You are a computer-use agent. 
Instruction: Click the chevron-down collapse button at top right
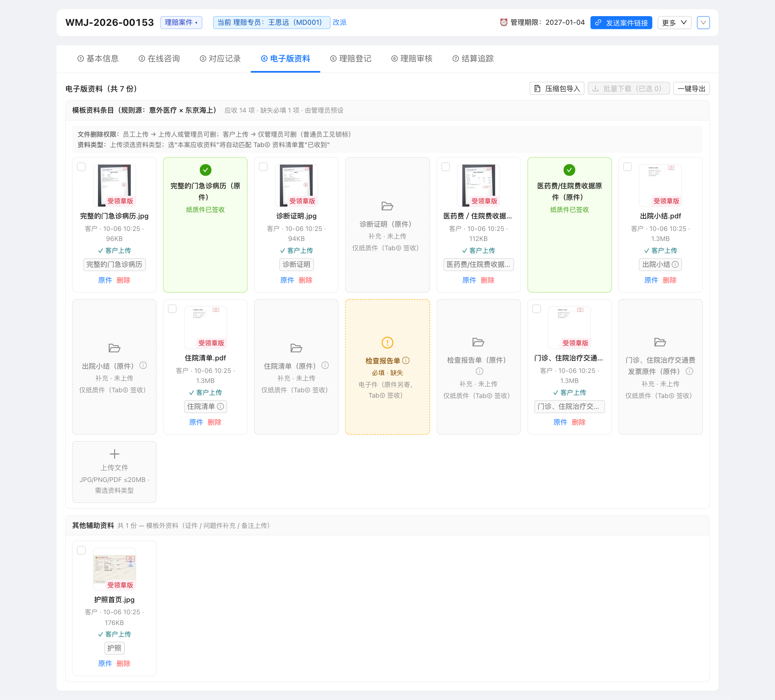click(x=703, y=23)
